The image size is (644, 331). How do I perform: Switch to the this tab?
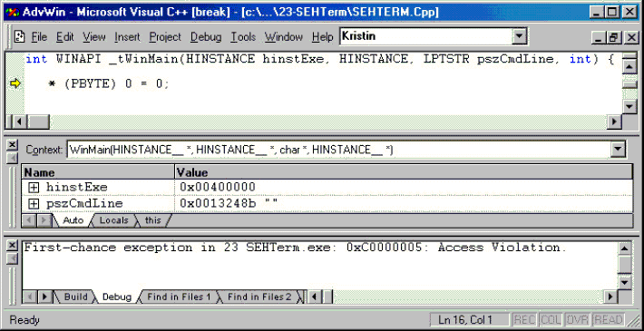coord(152,220)
